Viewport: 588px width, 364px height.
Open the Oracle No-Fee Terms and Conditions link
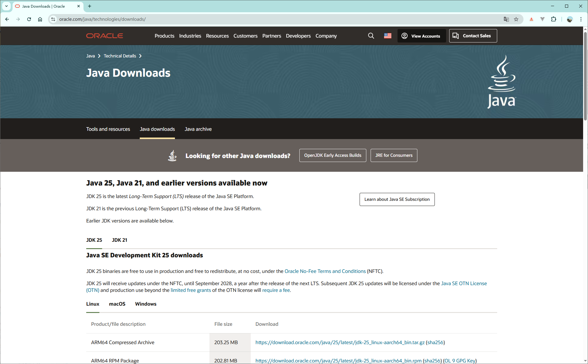point(325,271)
